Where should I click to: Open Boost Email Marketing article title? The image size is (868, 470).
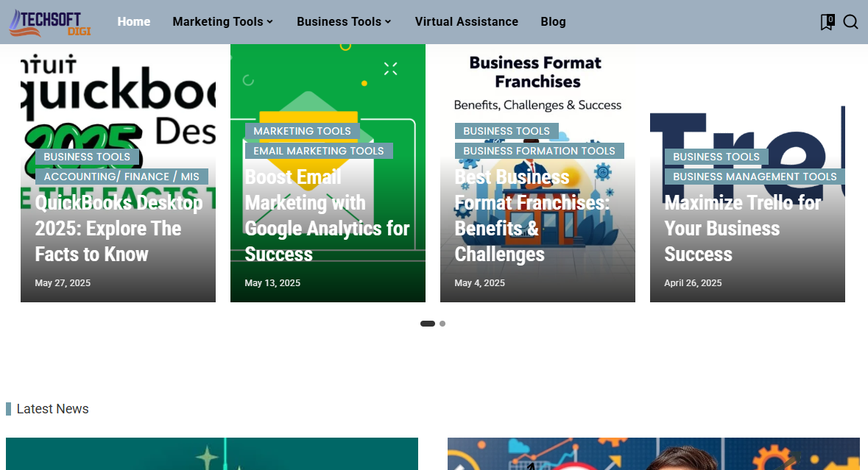pyautogui.click(x=327, y=216)
